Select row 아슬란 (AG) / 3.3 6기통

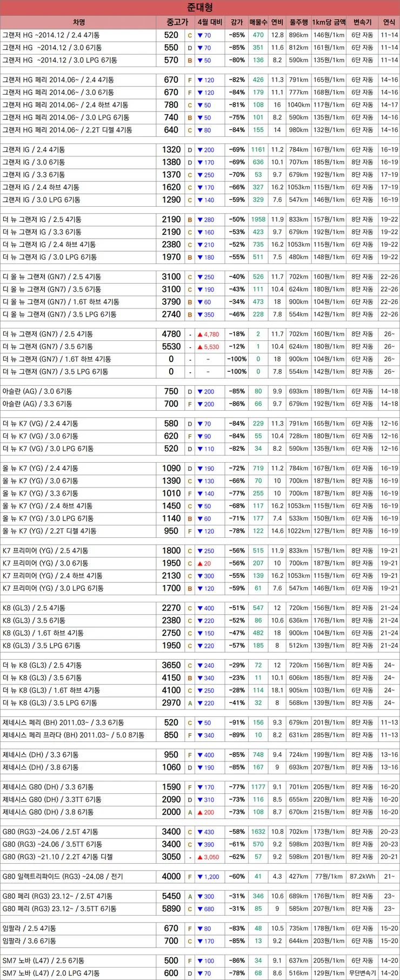coord(200,404)
